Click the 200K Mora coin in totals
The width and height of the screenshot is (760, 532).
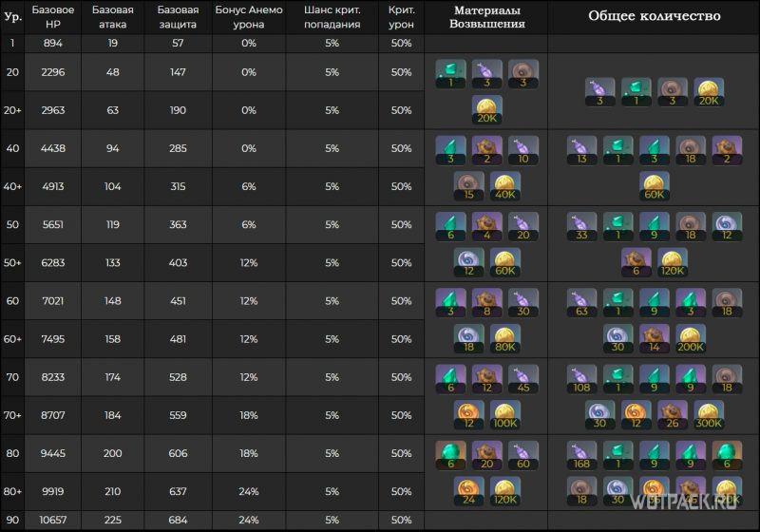coord(691,339)
